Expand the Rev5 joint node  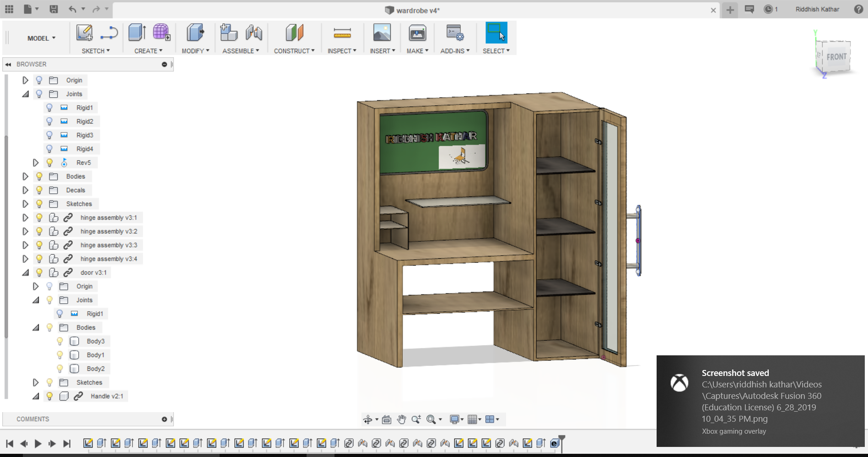click(36, 163)
